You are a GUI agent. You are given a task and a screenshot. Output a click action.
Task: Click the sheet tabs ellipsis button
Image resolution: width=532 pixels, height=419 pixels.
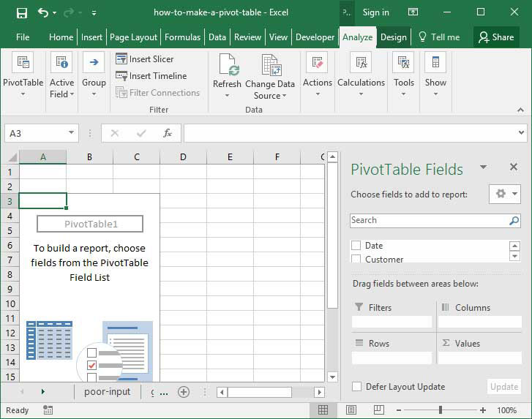[163, 393]
